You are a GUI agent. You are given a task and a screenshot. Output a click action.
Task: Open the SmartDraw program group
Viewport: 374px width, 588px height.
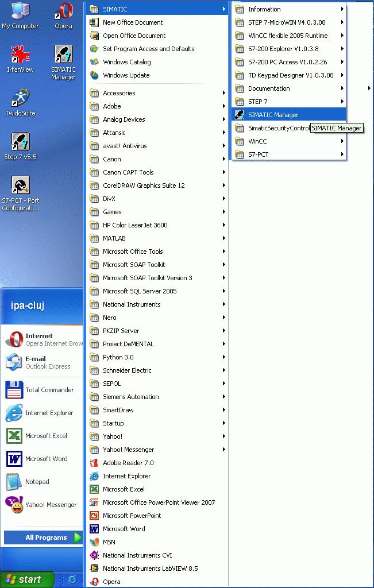(x=157, y=410)
